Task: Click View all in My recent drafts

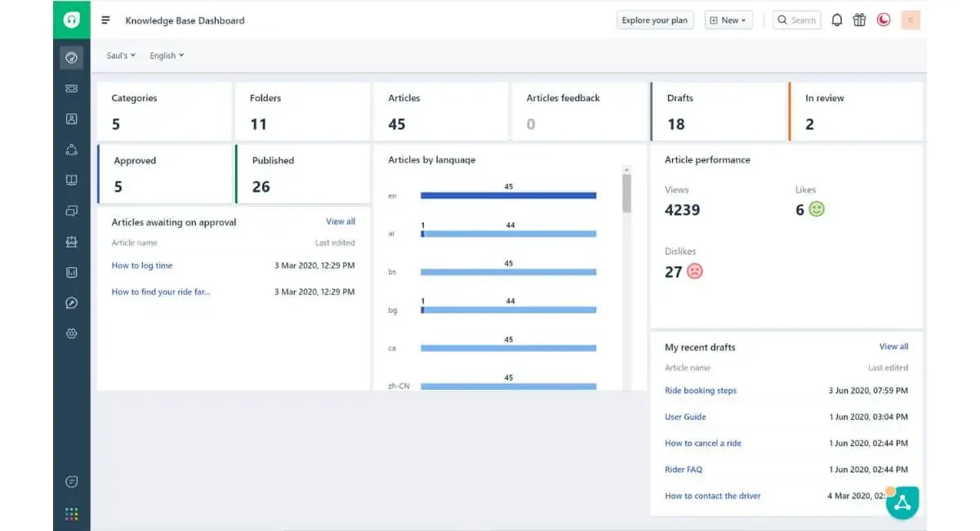Action: click(893, 346)
